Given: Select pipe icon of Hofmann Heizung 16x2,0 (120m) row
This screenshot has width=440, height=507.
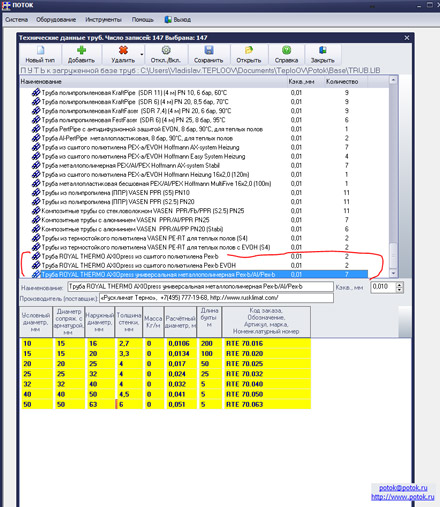Looking at the screenshot, I should tap(36, 174).
